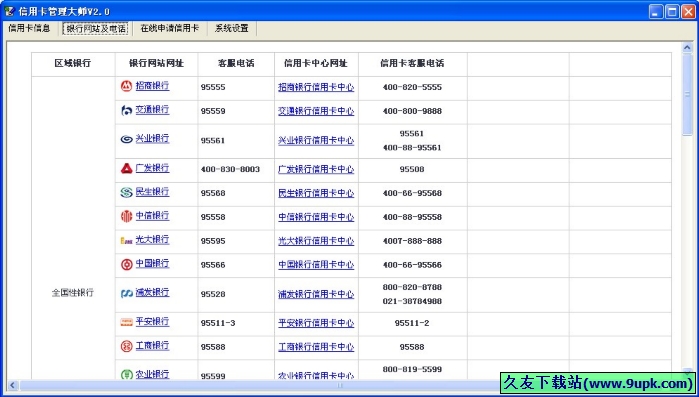The height and width of the screenshot is (397, 699).
Task: Click the Industrial Bank (兴业银行) logo icon
Action: click(127, 139)
